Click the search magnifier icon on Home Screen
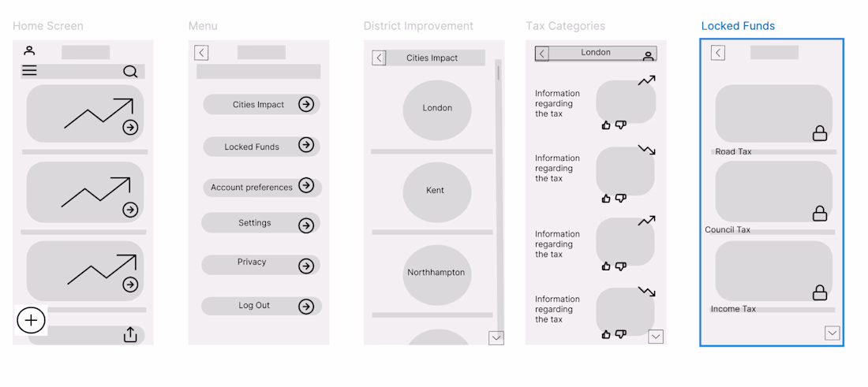The height and width of the screenshot is (387, 868). click(x=130, y=72)
